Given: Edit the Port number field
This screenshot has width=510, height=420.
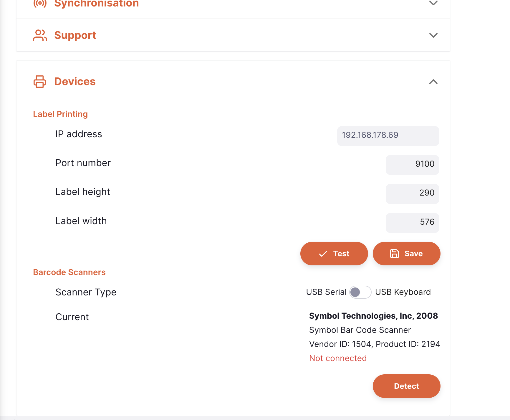Looking at the screenshot, I should coord(412,165).
